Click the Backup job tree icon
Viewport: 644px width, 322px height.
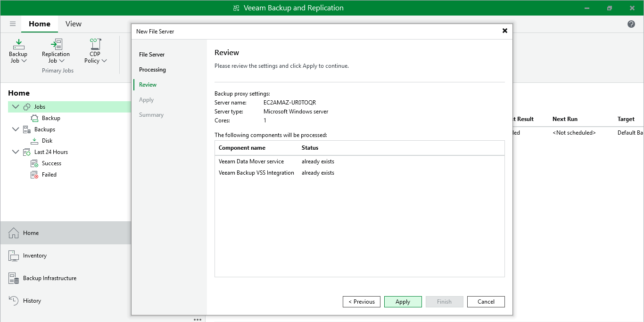(34, 118)
